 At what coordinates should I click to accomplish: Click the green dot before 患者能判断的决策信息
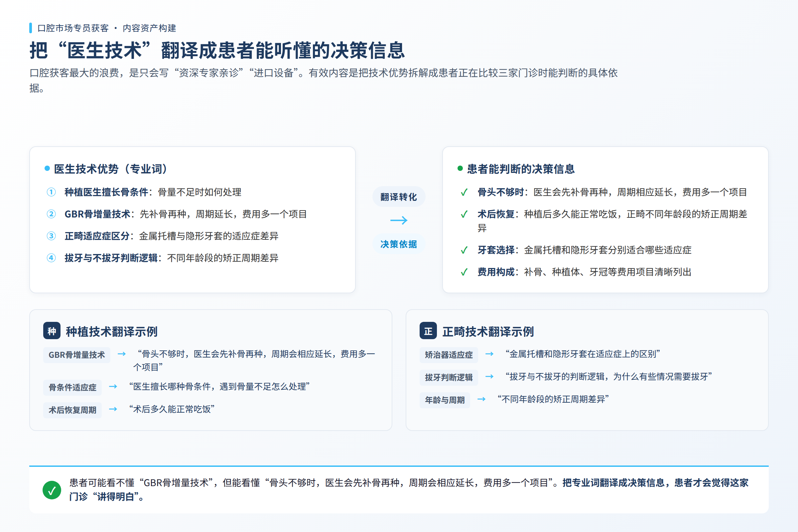[x=460, y=168]
